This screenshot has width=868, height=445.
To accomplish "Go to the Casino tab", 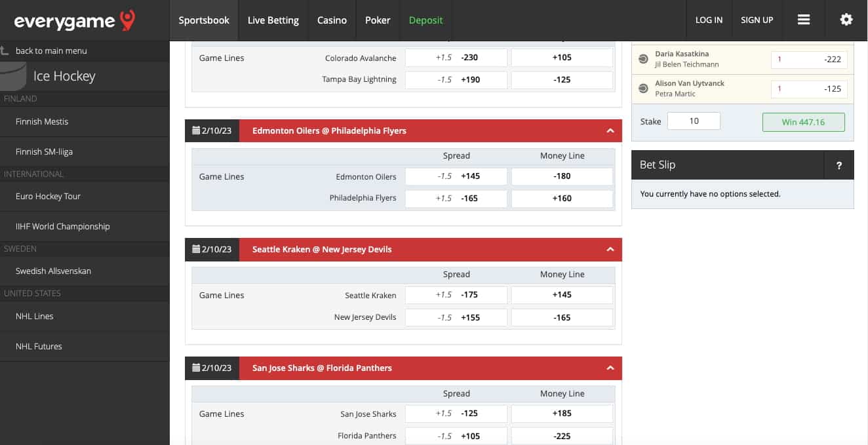I will pyautogui.click(x=332, y=20).
